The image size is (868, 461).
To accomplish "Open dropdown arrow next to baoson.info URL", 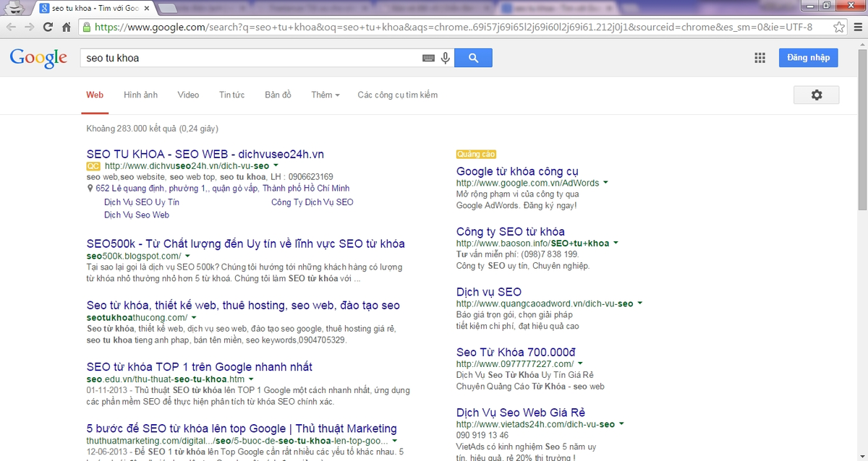I will tap(616, 244).
